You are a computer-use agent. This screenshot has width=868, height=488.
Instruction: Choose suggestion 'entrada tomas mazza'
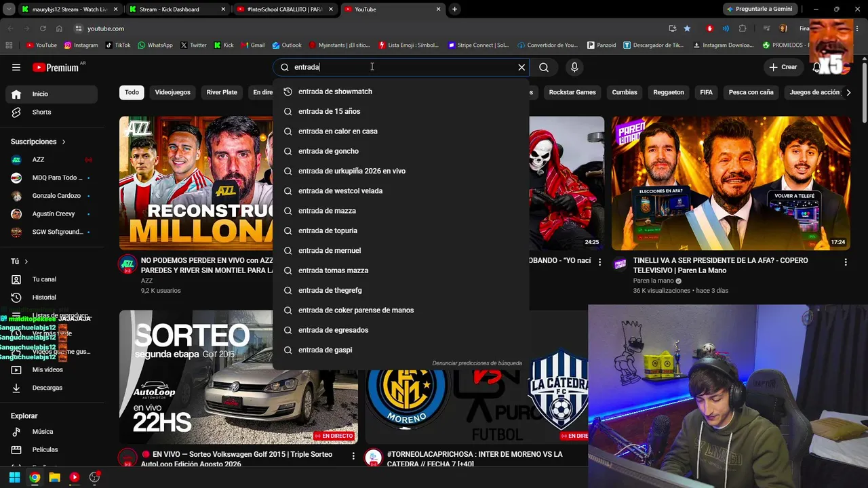point(401,270)
